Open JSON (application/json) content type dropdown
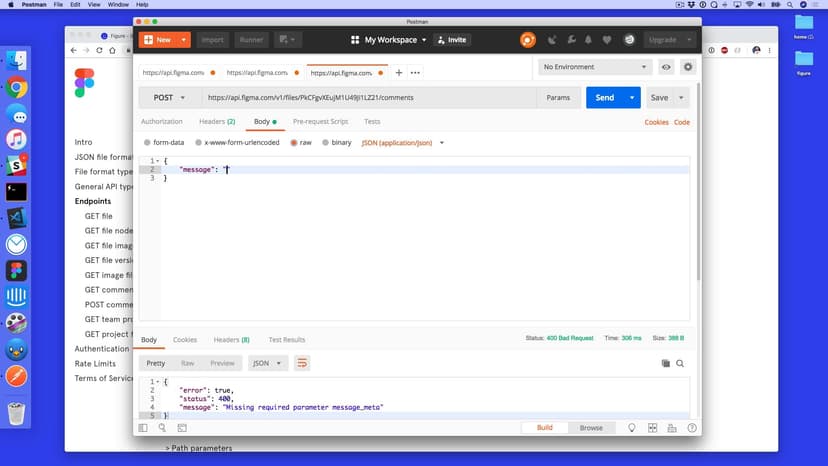 [402, 143]
